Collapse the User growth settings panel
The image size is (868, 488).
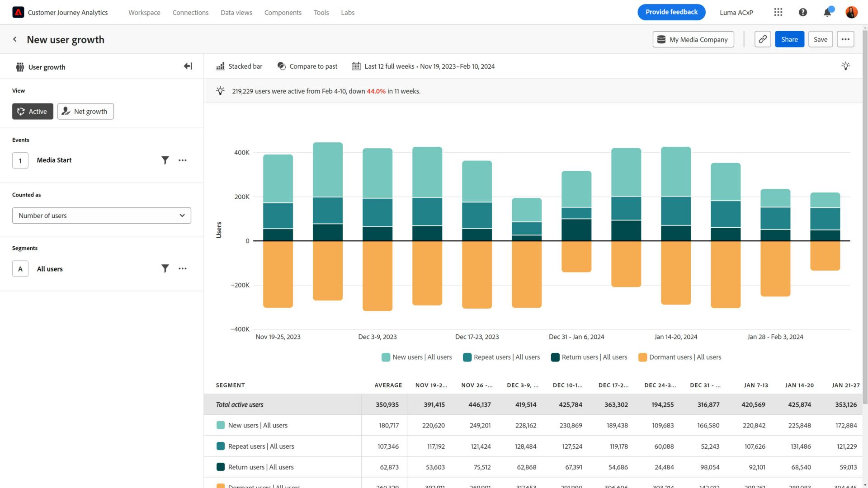pyautogui.click(x=188, y=66)
